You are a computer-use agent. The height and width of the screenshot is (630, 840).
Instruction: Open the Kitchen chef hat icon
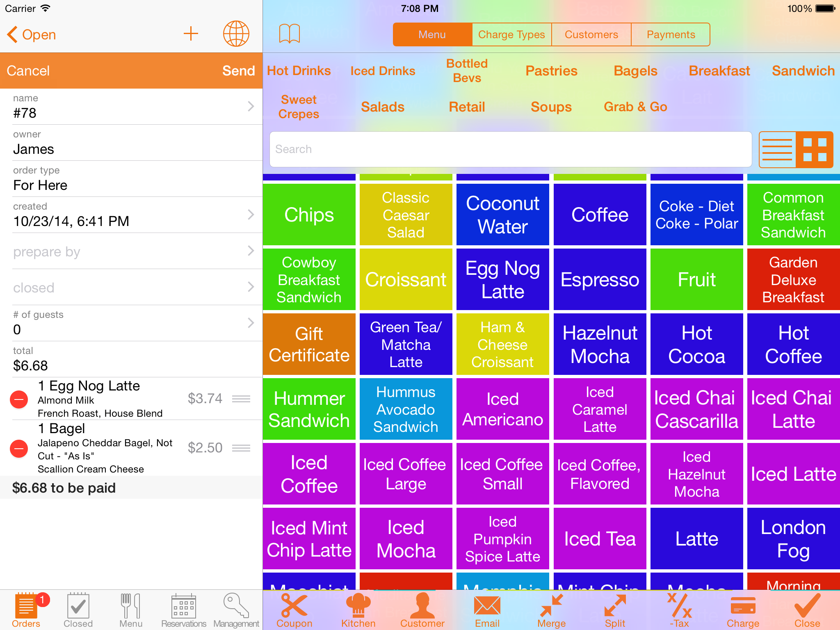(x=358, y=606)
